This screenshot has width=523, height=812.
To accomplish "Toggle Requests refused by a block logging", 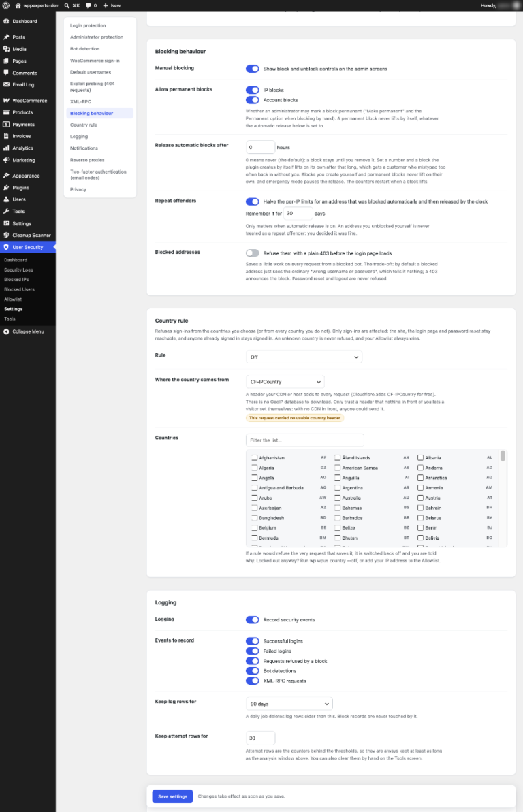I will (253, 661).
